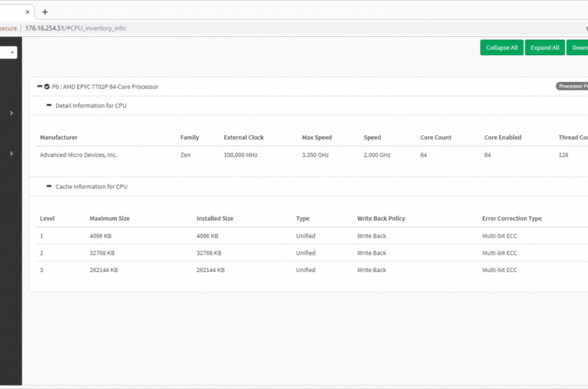This screenshot has width=588, height=389.
Task: Select the 262144 KB maximum size cell
Action: (x=103, y=270)
